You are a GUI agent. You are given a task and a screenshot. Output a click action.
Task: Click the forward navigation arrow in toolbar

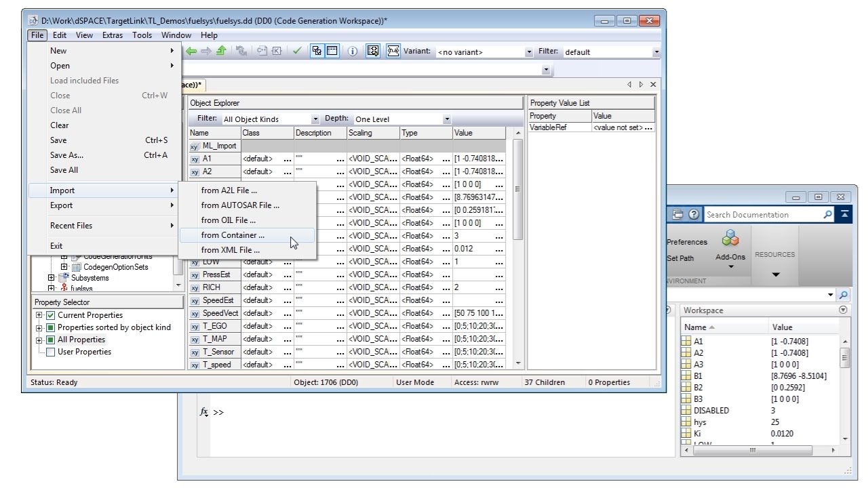tap(205, 51)
